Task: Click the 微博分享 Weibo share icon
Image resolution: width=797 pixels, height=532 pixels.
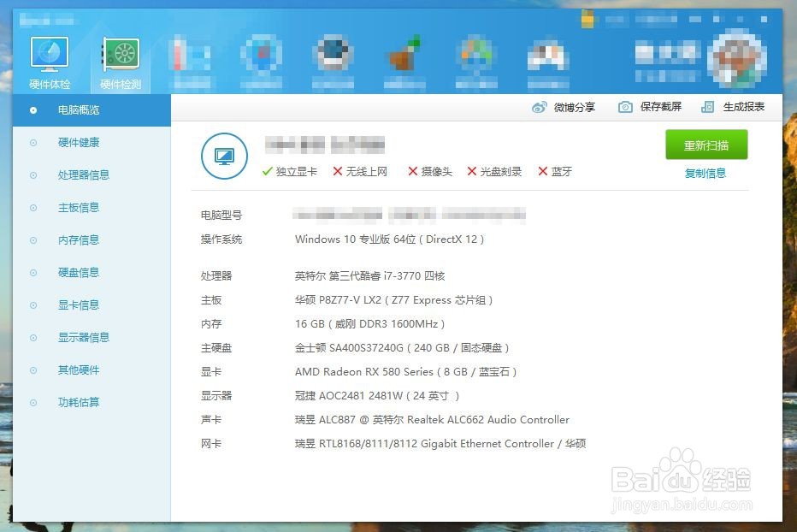Action: (x=540, y=107)
